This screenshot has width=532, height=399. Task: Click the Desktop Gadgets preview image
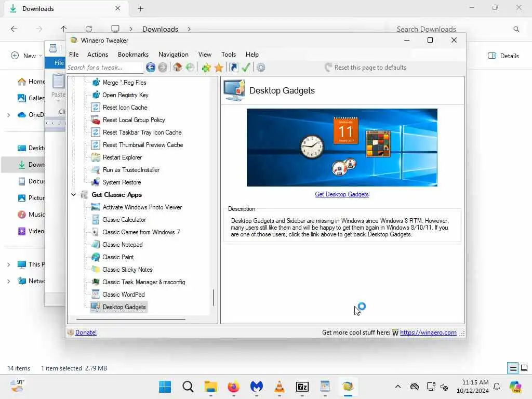[x=342, y=148]
